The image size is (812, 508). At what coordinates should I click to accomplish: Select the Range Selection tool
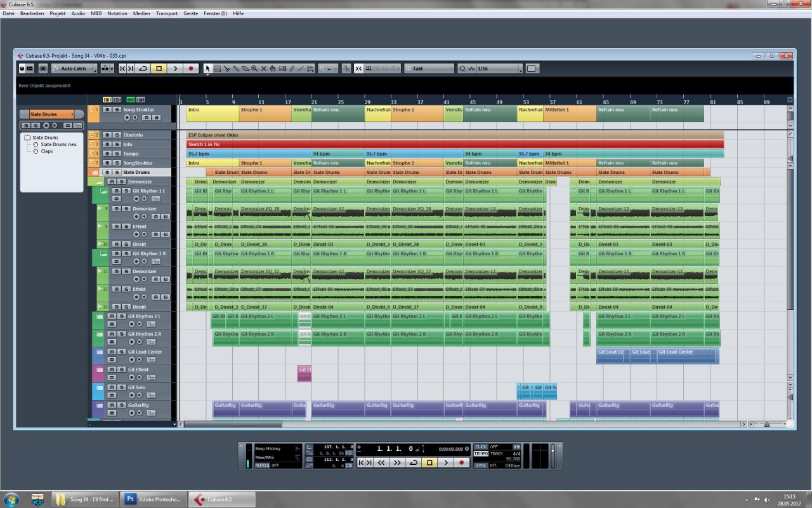[x=217, y=69]
